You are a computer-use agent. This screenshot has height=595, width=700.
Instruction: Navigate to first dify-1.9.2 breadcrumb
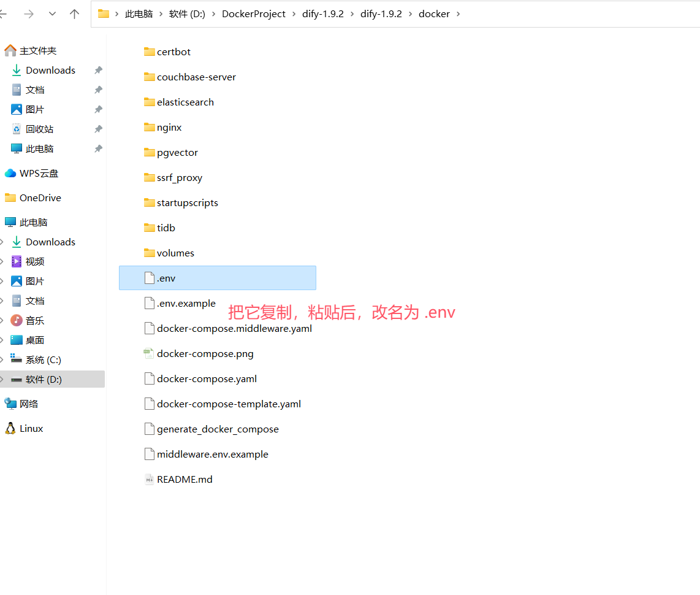pyautogui.click(x=323, y=14)
